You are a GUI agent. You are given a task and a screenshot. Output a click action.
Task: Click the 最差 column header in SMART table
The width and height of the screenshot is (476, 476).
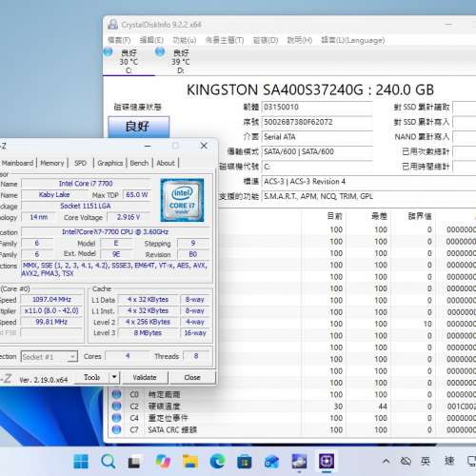pyautogui.click(x=379, y=216)
